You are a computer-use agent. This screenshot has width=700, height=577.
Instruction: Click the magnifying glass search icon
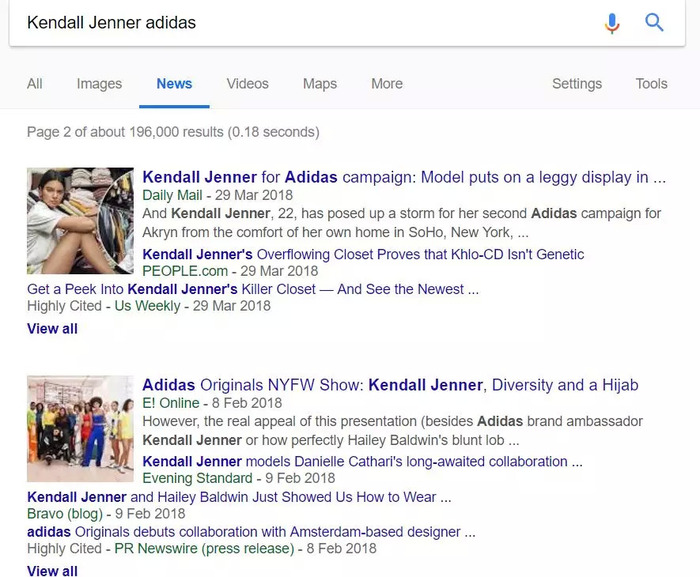point(654,22)
